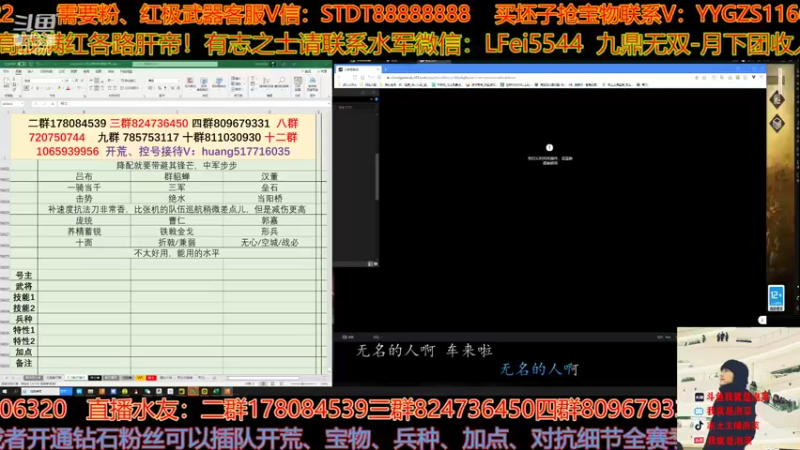This screenshot has height=450, width=800.
Task: Click the find and select magnifier icon
Action: point(282,83)
